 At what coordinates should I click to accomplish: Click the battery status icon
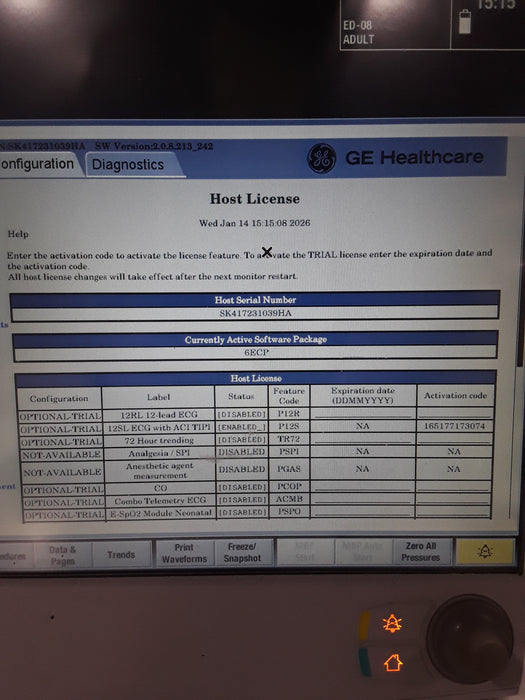click(x=465, y=21)
